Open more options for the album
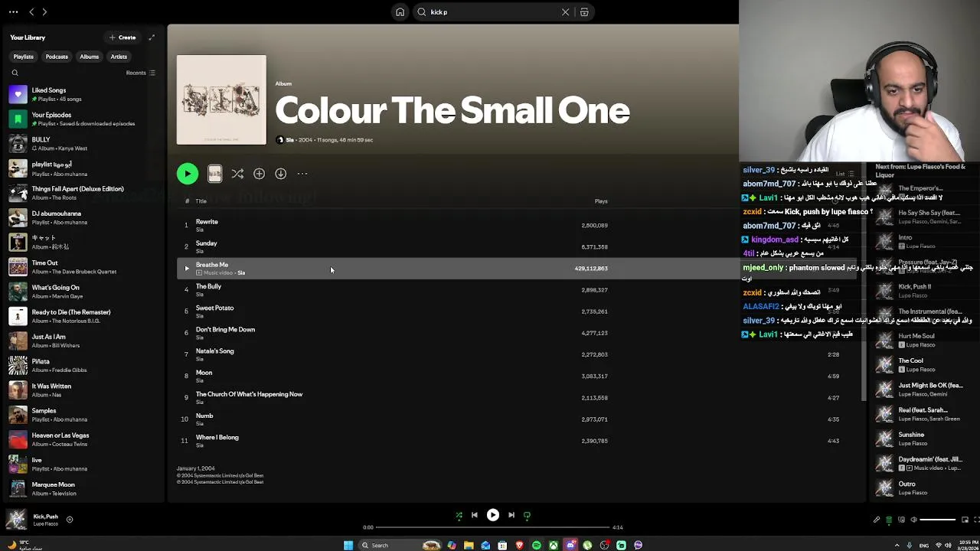 tap(302, 174)
